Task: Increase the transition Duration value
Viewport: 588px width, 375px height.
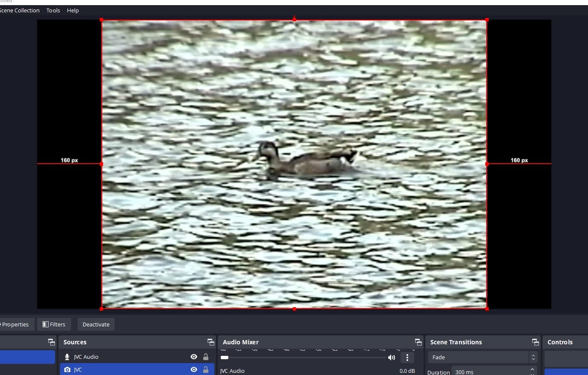Action: click(x=532, y=369)
